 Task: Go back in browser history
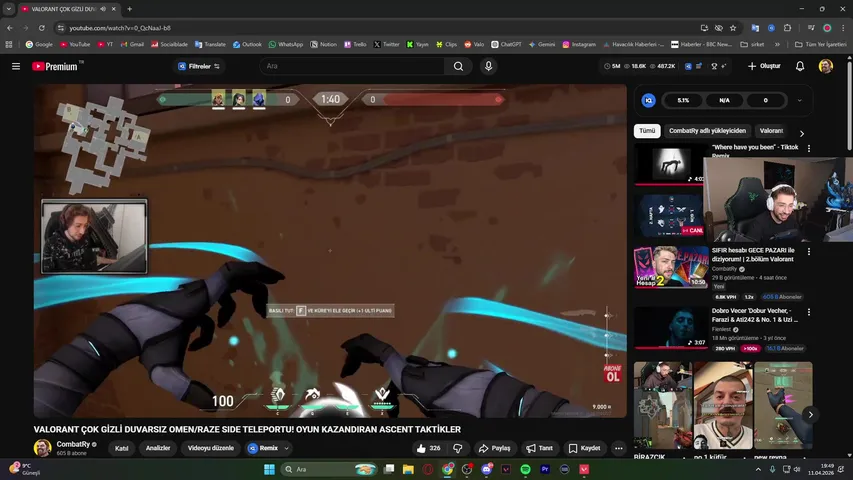coord(10,28)
